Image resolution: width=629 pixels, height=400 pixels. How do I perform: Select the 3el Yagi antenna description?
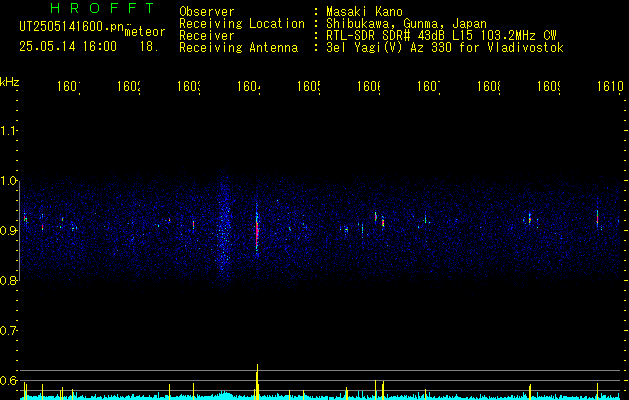coord(445,48)
